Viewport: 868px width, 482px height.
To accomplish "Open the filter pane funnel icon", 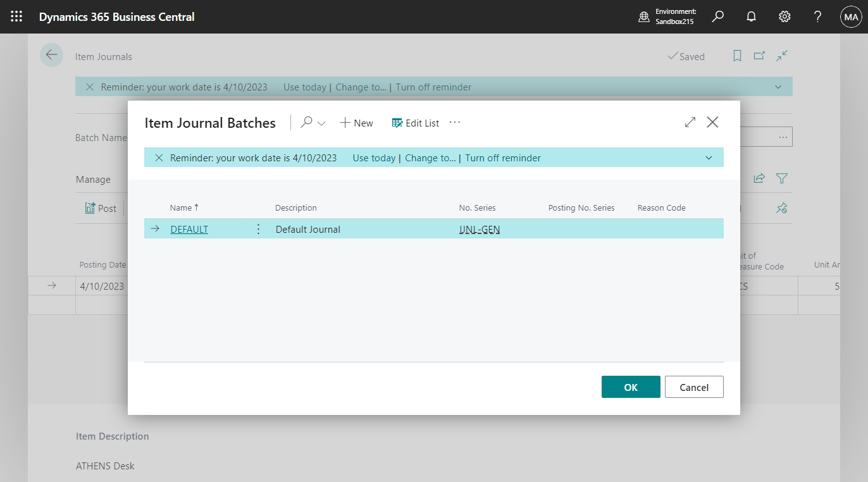I will [x=782, y=178].
